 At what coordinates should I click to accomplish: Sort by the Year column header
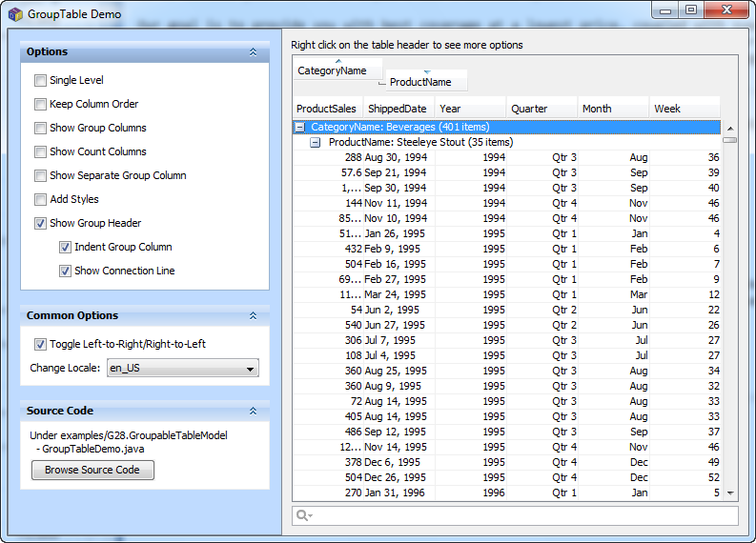pyautogui.click(x=471, y=109)
